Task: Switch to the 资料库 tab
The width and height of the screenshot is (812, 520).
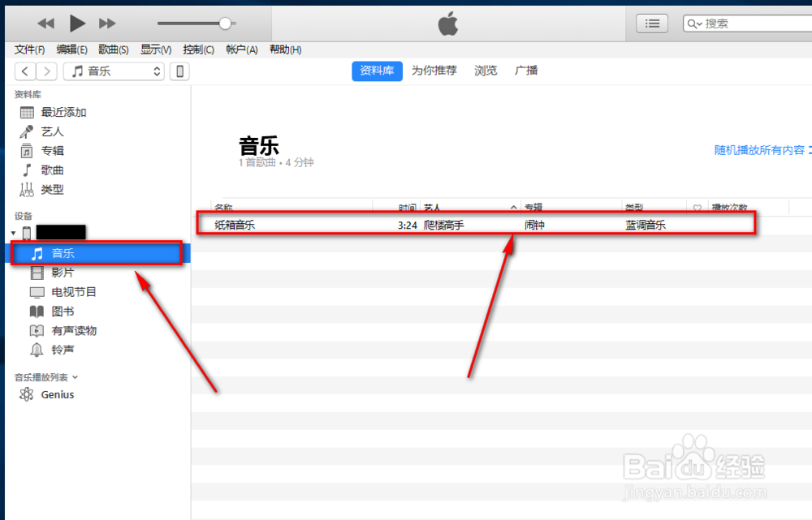Action: click(377, 71)
